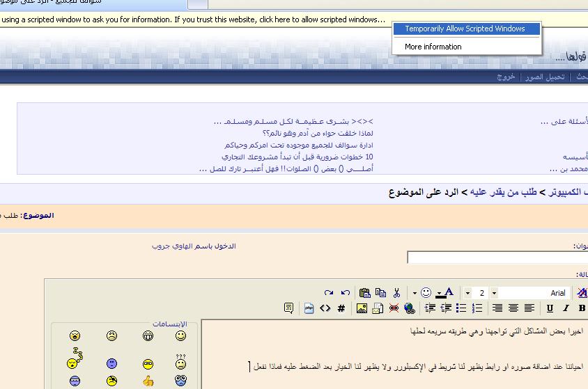Click the Cut scissors icon

396,293
